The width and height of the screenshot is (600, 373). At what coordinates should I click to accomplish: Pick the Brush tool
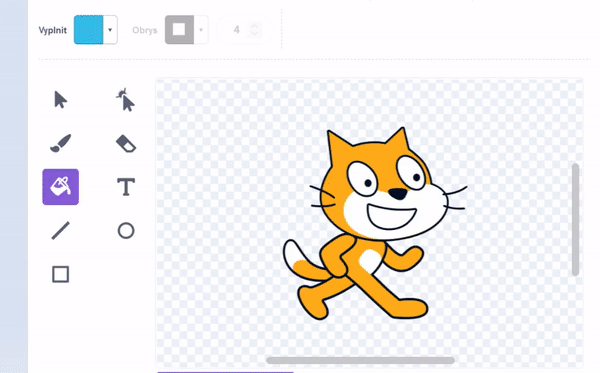click(60, 143)
